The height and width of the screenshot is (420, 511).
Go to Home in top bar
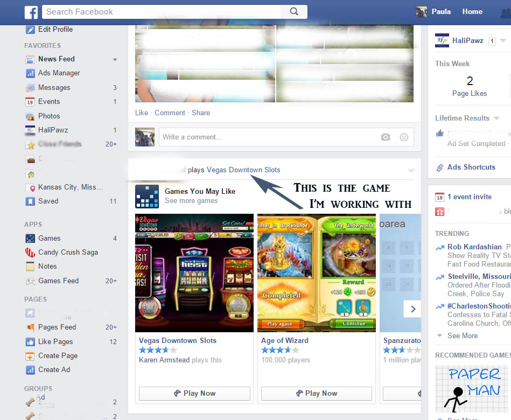click(472, 11)
